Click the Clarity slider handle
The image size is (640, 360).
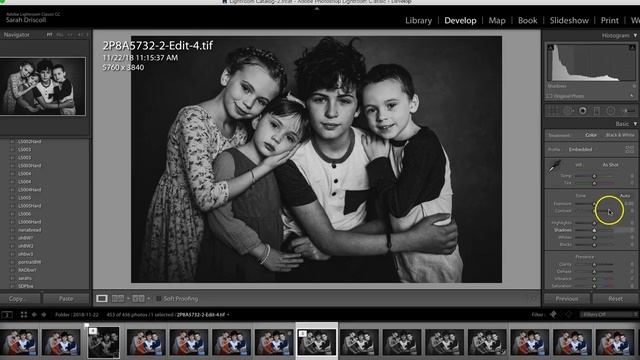click(594, 264)
